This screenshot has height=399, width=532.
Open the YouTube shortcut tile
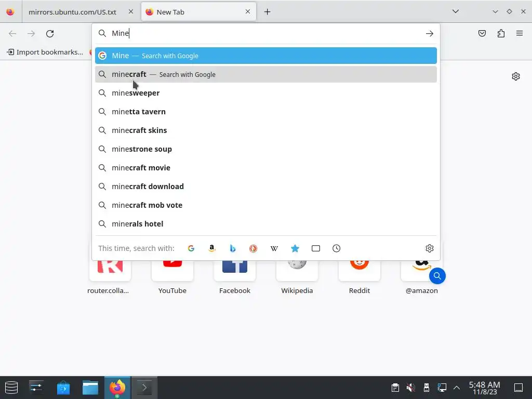tap(172, 271)
